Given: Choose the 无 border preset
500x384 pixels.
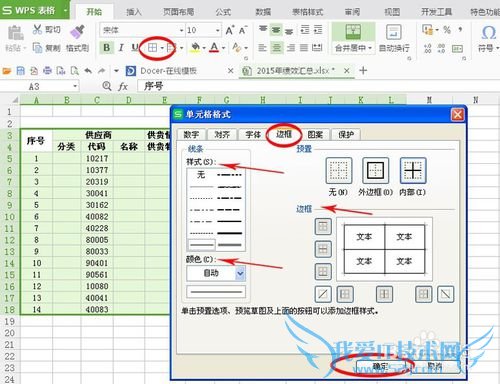Looking at the screenshot, I should [x=339, y=171].
